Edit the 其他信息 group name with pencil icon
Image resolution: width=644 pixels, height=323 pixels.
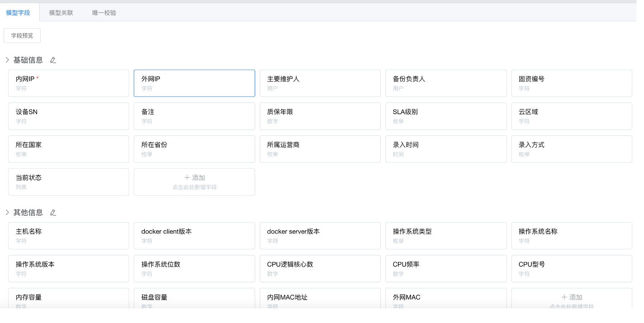click(53, 213)
